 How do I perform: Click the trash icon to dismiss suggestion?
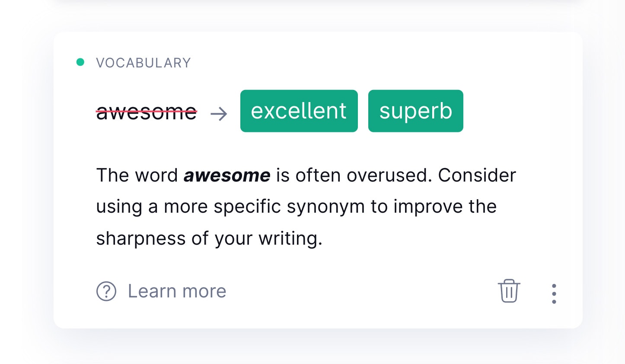point(509,291)
